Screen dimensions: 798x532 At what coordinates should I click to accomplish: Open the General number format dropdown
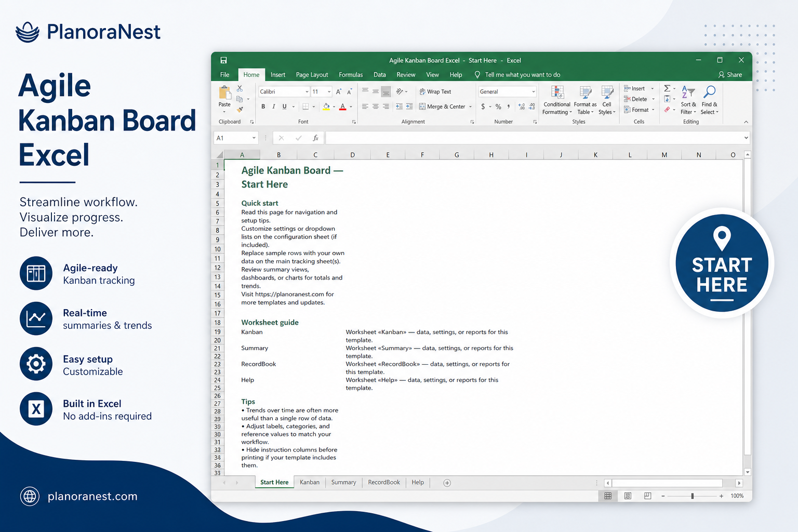click(x=534, y=91)
